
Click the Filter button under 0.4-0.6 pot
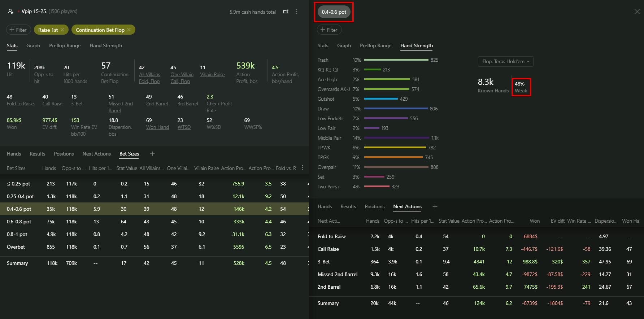coord(329,30)
